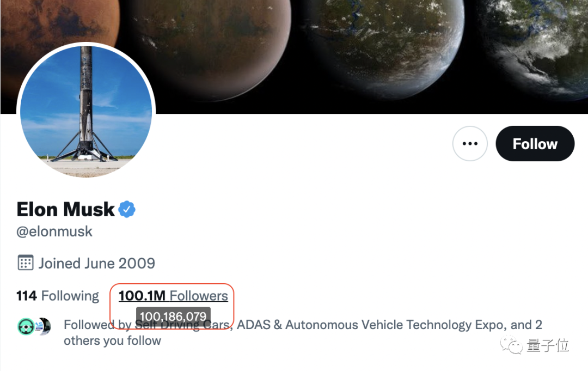Click the 量子位 watermark text

pos(547,345)
